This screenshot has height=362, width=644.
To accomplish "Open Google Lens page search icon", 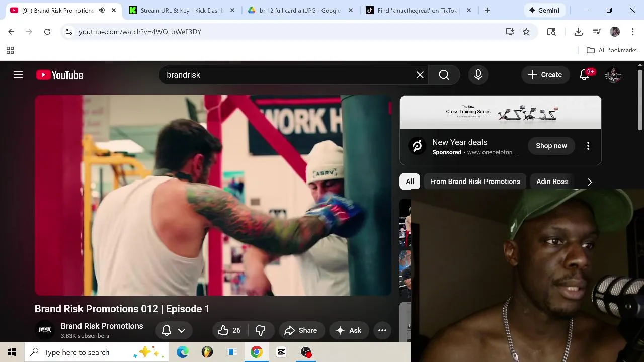I will pos(551,32).
